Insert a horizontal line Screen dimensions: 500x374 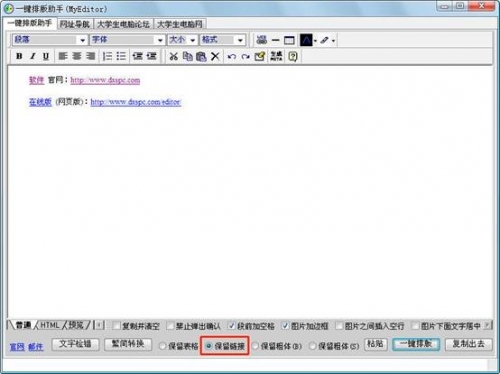tap(276, 40)
